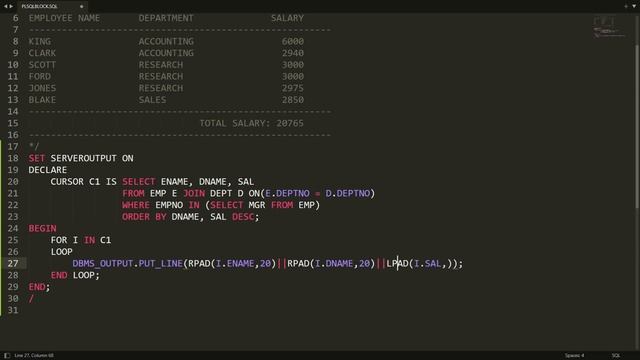Viewport: 640px width, 360px height.
Task: Click the SALARY header in the comment
Action: pos(287,18)
